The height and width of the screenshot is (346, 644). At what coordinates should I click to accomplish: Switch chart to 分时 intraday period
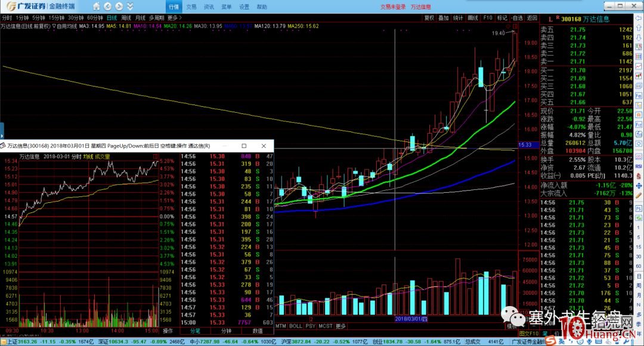(7, 18)
